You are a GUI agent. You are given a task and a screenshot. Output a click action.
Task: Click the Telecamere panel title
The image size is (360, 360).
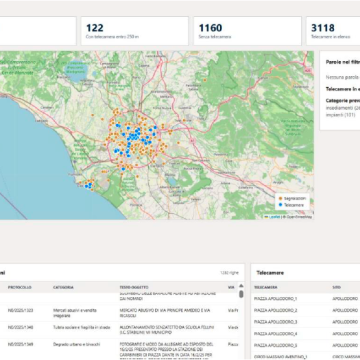(x=270, y=273)
